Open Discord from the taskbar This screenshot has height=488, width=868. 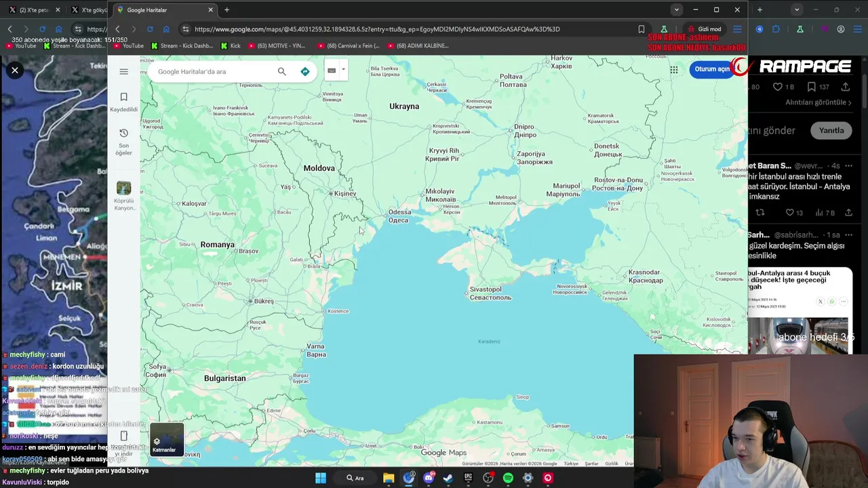point(429,478)
